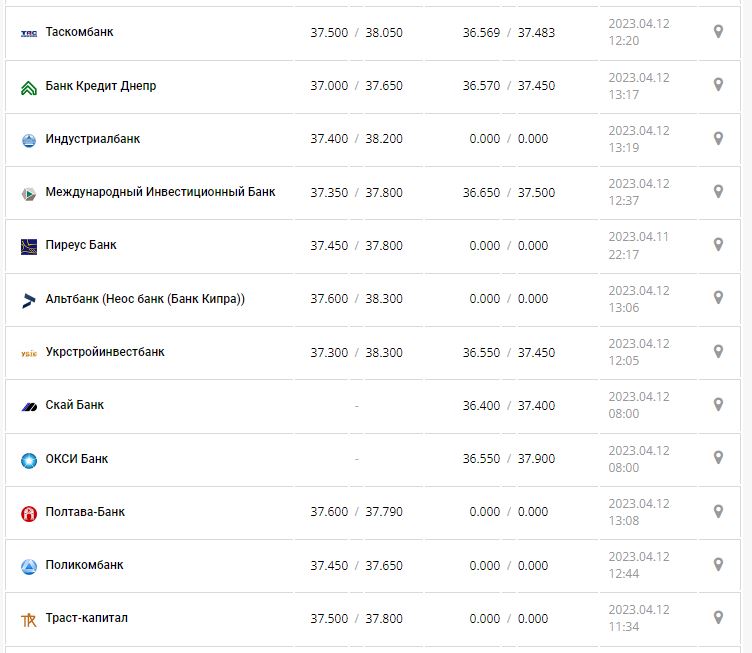The width and height of the screenshot is (752, 653).
Task: Select the Альтбанк (Неос банк) link
Action: click(145, 298)
